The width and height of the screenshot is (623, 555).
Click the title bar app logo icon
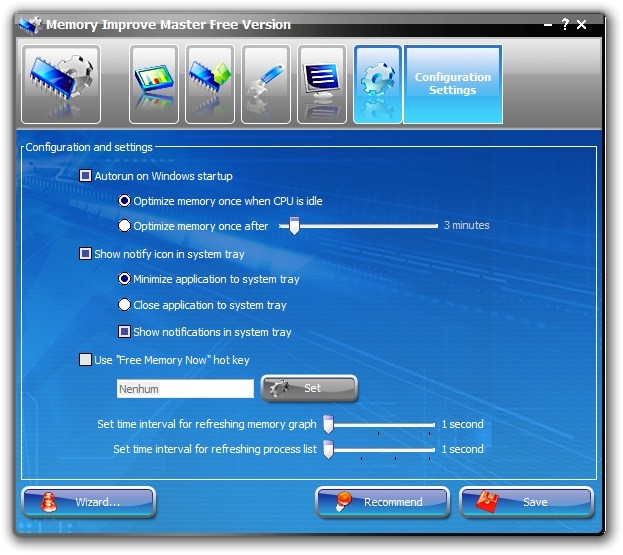click(x=30, y=25)
